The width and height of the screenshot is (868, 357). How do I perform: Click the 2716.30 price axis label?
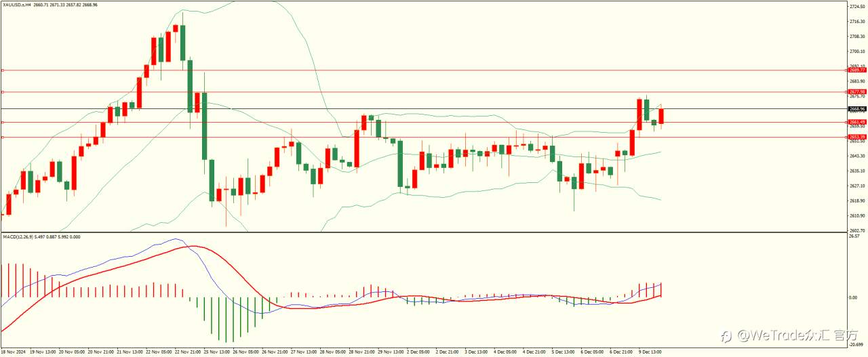pos(857,21)
